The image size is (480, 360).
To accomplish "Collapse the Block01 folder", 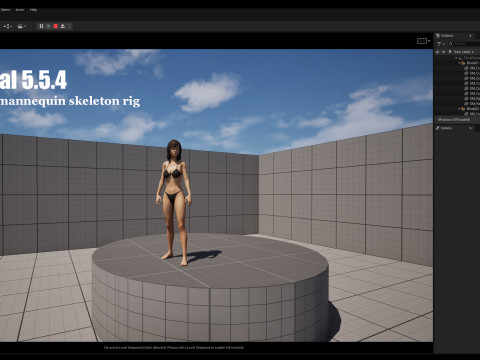I will (x=459, y=63).
